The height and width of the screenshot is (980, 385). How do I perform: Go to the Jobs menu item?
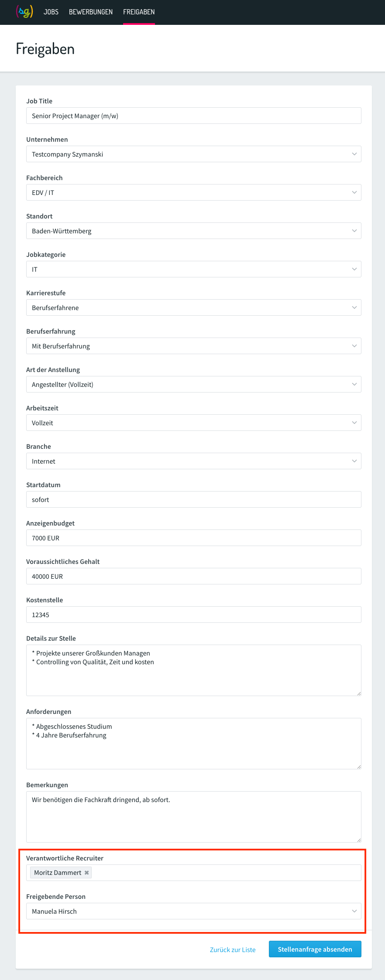[51, 12]
